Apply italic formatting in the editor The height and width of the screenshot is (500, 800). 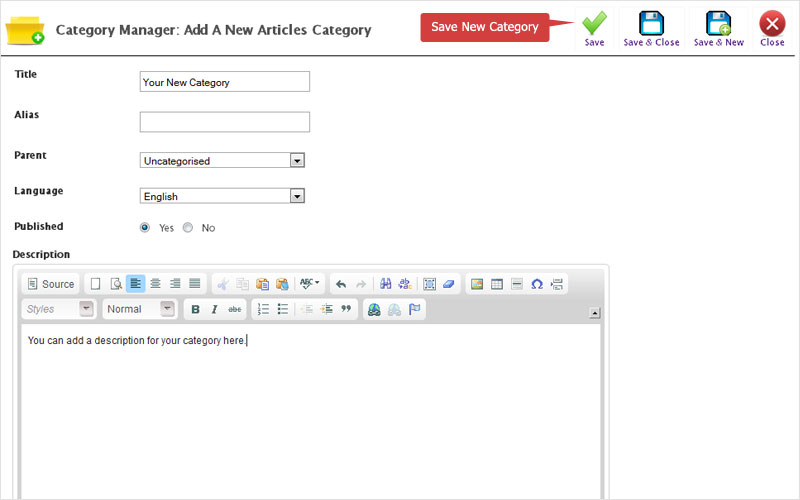[214, 310]
